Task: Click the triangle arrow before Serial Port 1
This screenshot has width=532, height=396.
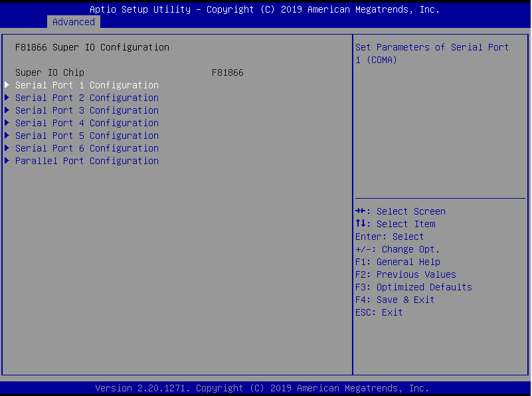Action: 7,85
